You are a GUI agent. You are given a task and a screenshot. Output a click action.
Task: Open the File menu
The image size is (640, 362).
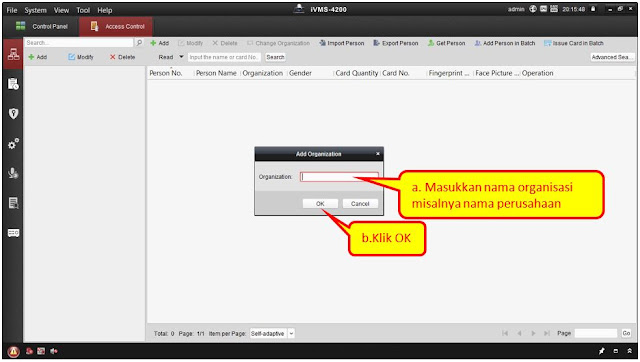12,10
